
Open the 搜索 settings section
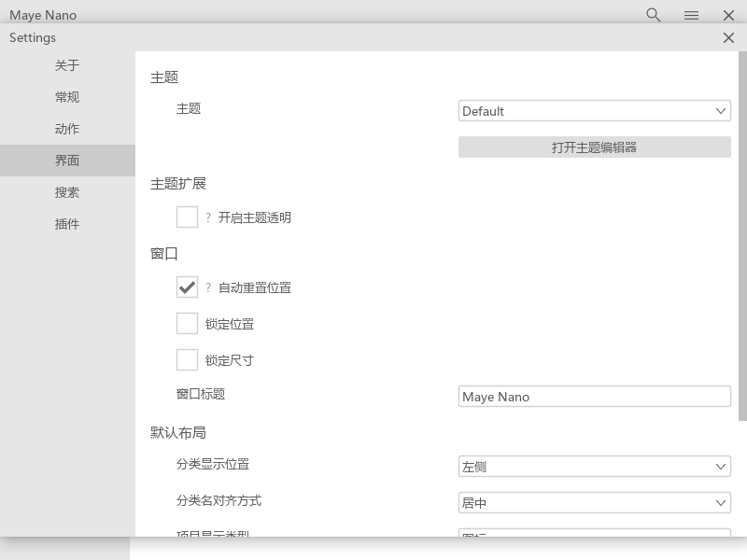tap(67, 192)
